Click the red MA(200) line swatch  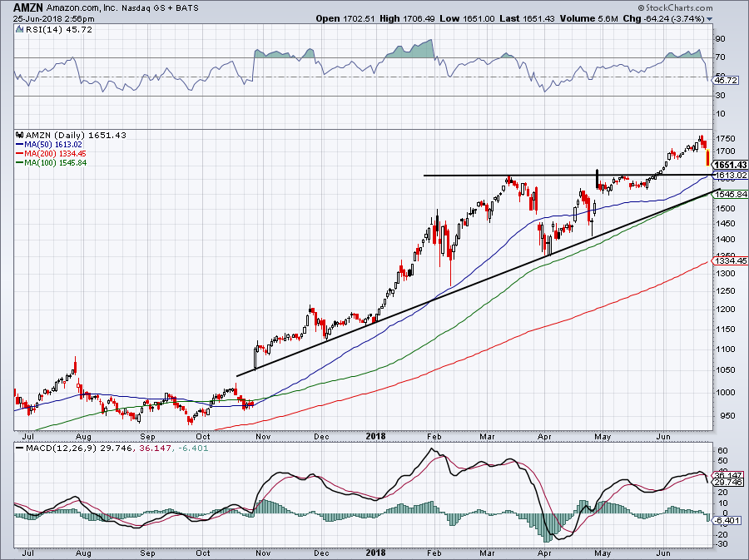[20, 154]
